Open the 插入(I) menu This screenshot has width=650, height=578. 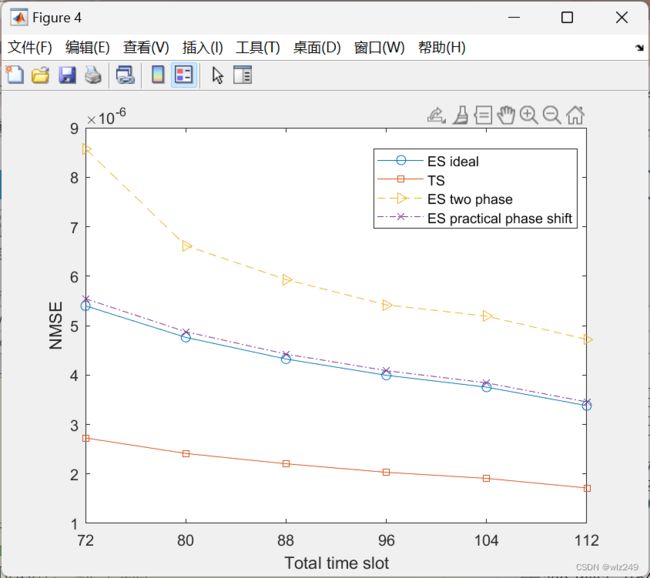202,47
